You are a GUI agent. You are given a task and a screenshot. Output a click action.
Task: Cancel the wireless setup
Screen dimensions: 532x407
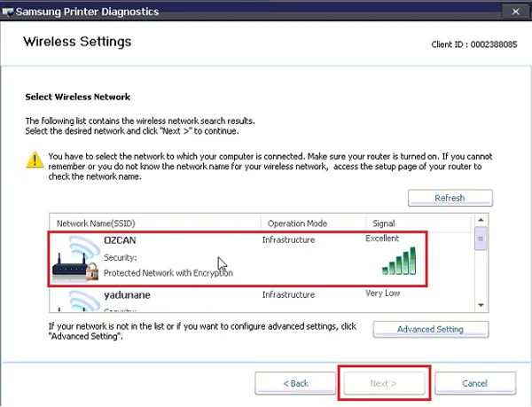click(475, 383)
